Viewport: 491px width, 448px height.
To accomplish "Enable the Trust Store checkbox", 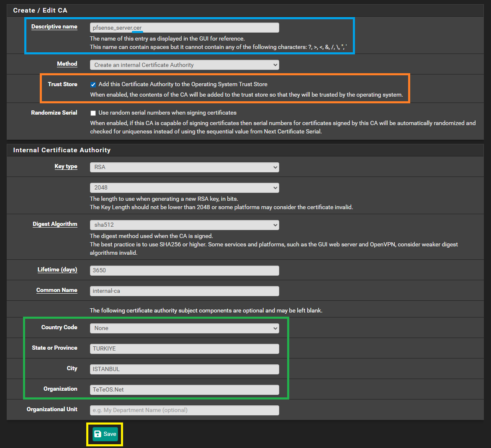I will pyautogui.click(x=93, y=84).
